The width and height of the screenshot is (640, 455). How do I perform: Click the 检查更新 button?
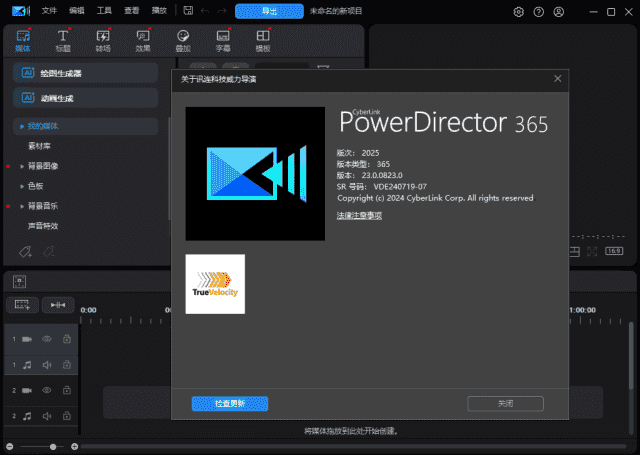click(x=230, y=403)
